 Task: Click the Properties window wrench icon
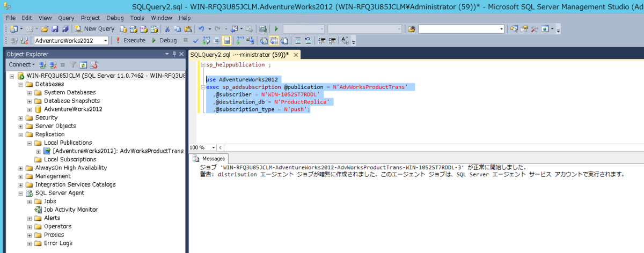534,28
